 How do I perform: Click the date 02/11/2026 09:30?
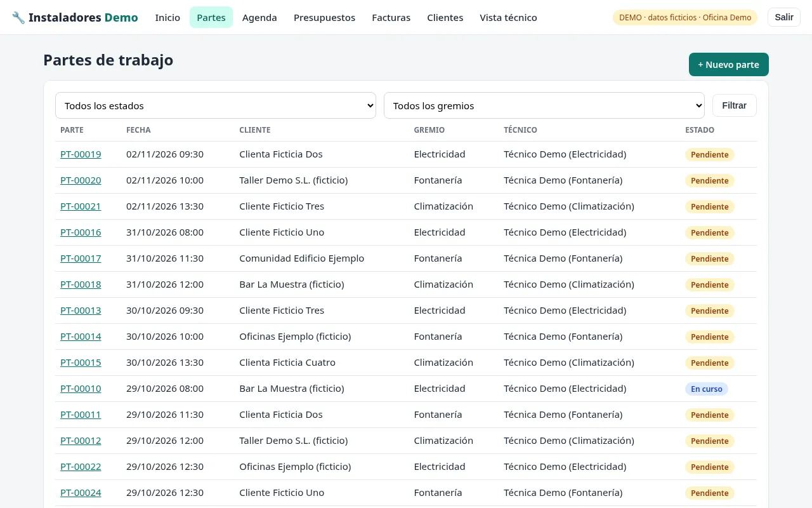pos(165,154)
